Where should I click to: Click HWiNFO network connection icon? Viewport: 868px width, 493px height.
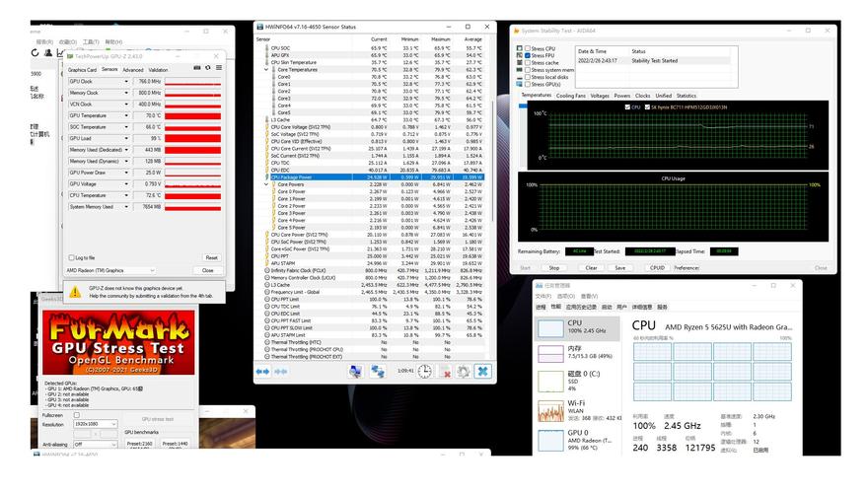[x=378, y=372]
